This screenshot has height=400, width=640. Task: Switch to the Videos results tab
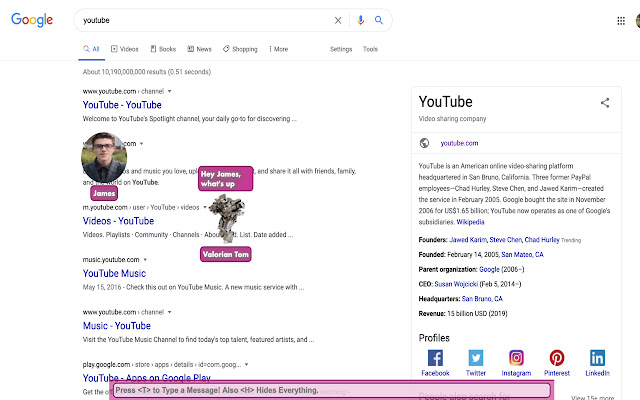pos(125,49)
